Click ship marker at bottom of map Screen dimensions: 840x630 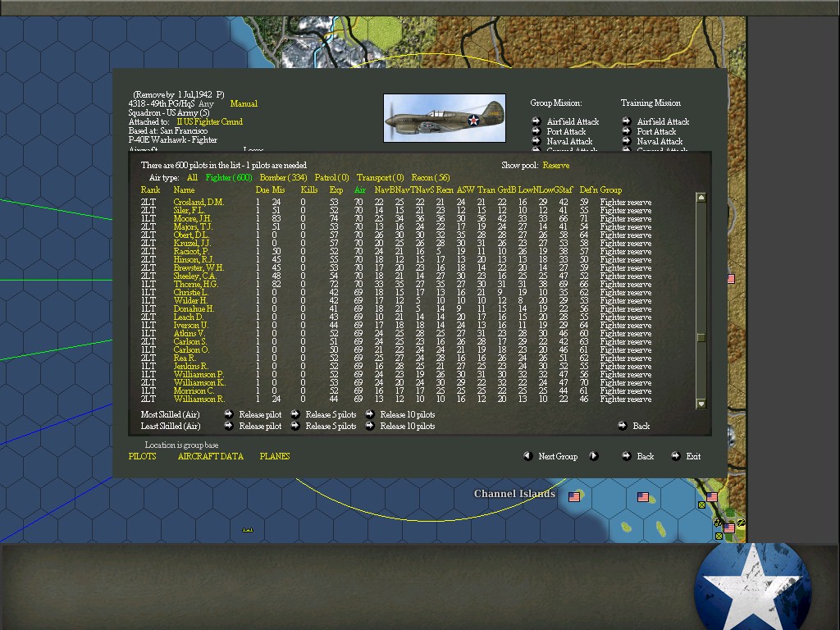pos(248,530)
